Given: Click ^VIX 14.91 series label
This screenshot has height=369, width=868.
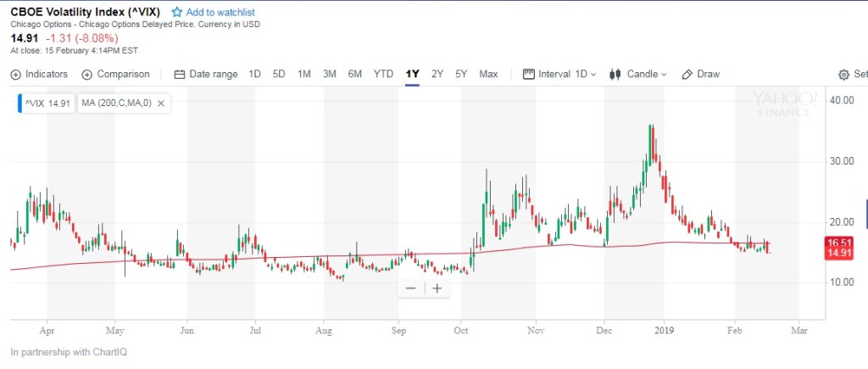Looking at the screenshot, I should click(x=47, y=103).
